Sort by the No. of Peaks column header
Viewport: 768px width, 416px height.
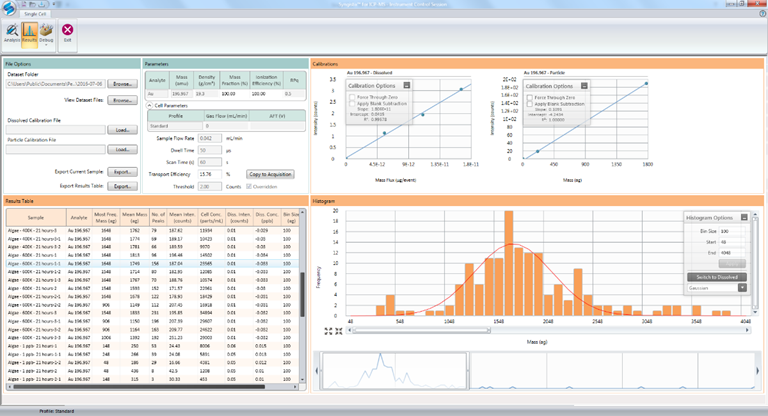click(x=158, y=218)
